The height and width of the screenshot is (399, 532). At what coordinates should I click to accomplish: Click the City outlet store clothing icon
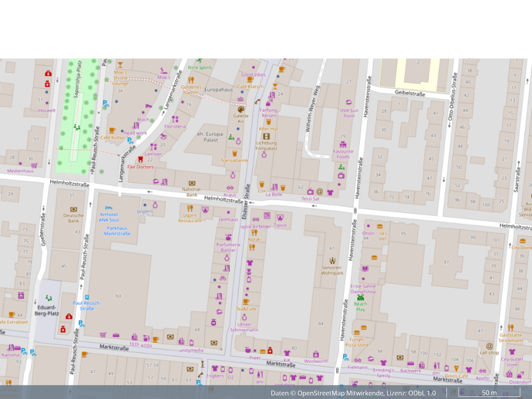click(x=512, y=352)
